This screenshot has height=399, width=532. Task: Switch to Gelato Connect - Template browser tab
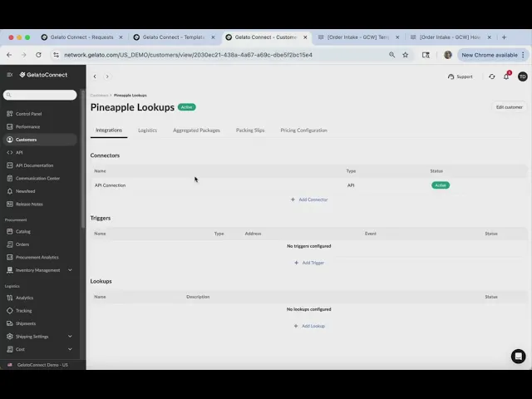(174, 37)
